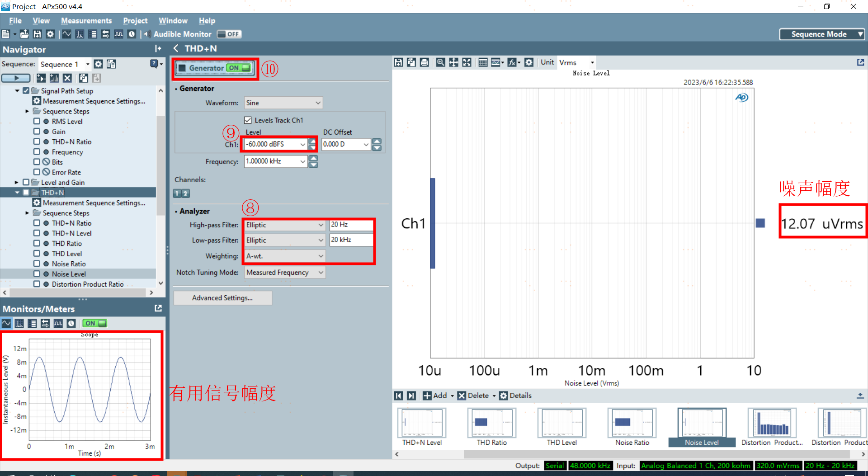Image resolution: width=868 pixels, height=476 pixels.
Task: Pop out the graph panel
Action: tap(860, 62)
